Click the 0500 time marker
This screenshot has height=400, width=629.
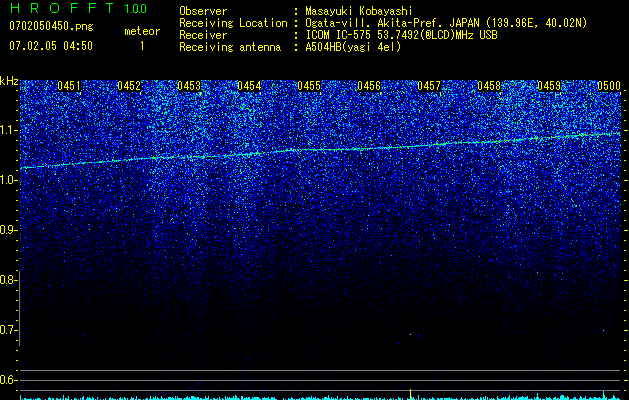[x=609, y=86]
